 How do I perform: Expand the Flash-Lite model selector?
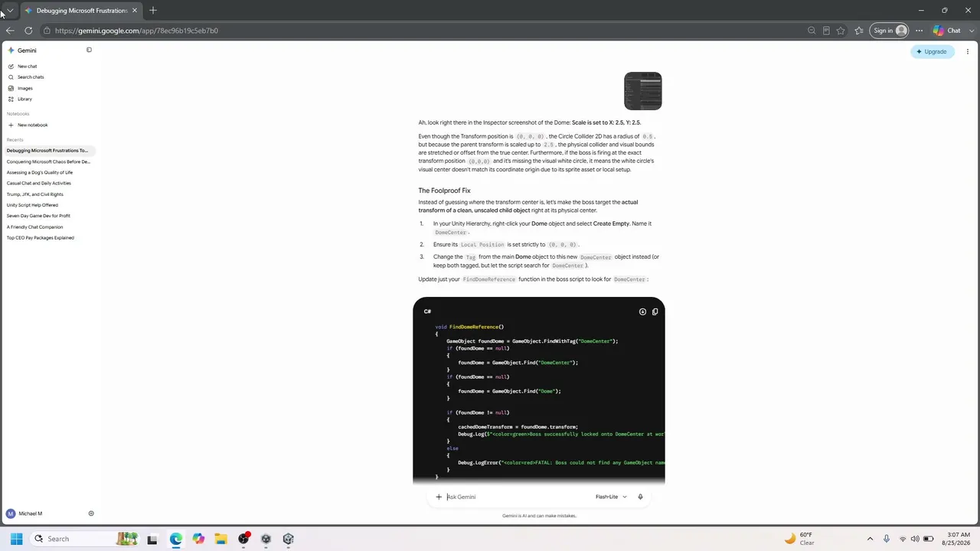pyautogui.click(x=611, y=497)
